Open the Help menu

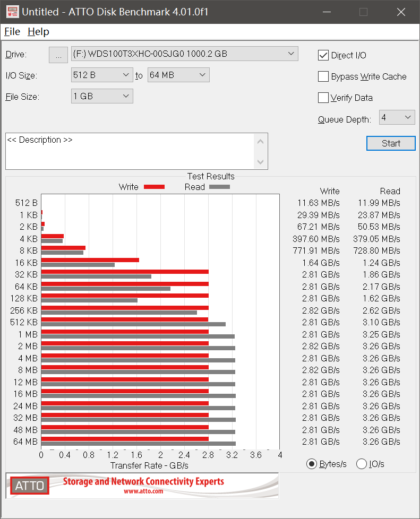click(38, 32)
